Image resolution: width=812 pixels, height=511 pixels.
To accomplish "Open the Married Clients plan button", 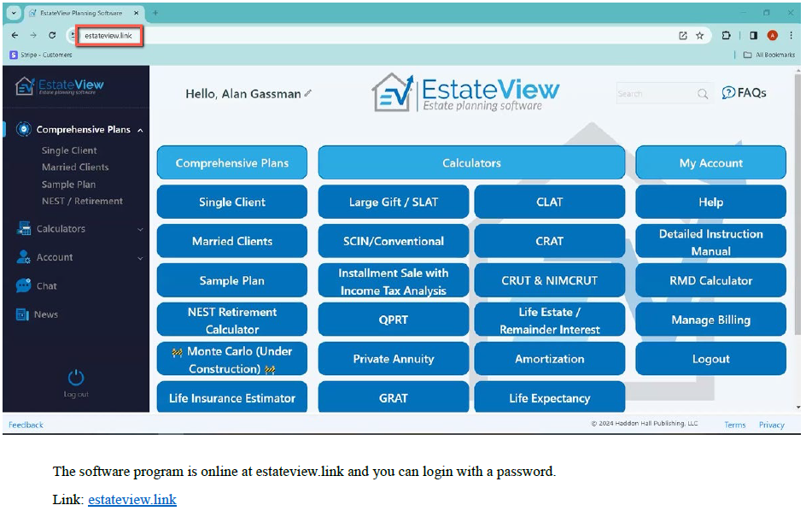I will [x=232, y=241].
